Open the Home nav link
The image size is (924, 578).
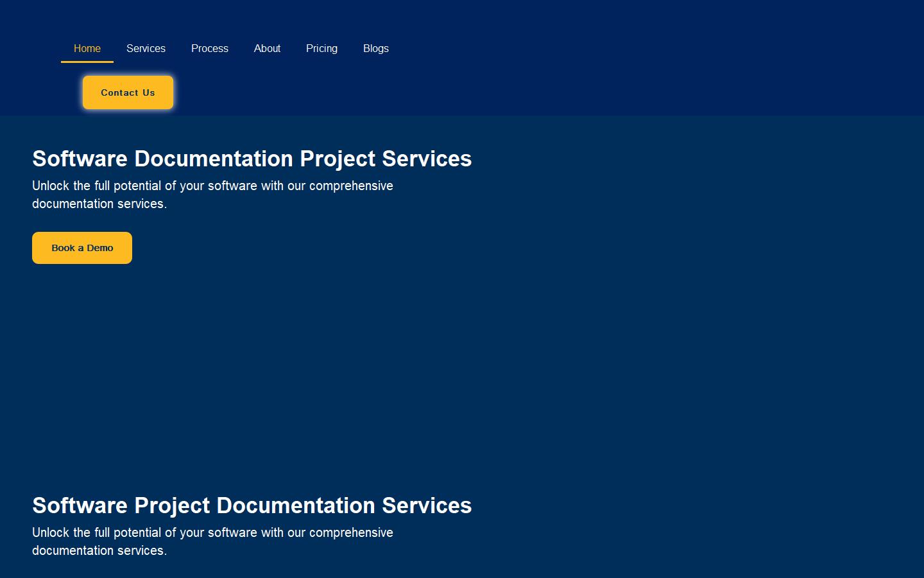coord(87,49)
